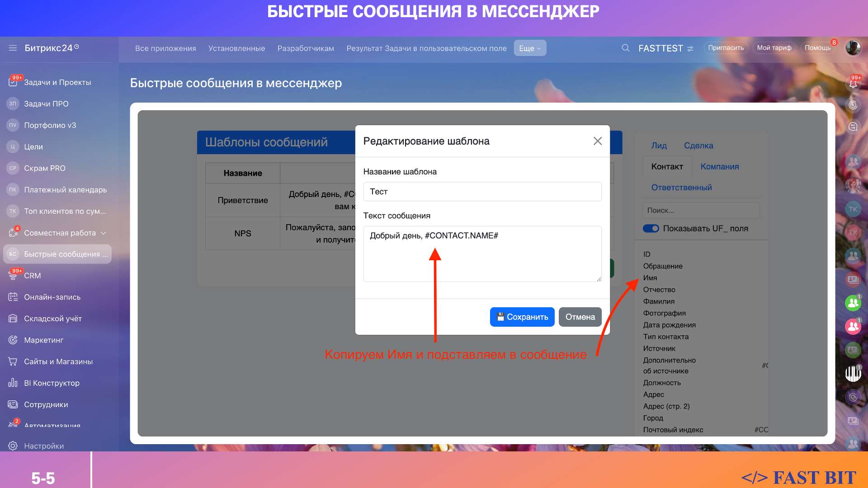The height and width of the screenshot is (488, 868).
Task: Toggle Показывать UF_ поля switch
Action: [651, 229]
